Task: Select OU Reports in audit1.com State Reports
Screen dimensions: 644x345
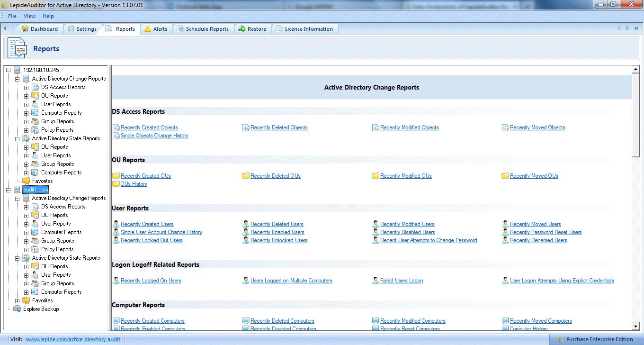Action: pos(54,266)
